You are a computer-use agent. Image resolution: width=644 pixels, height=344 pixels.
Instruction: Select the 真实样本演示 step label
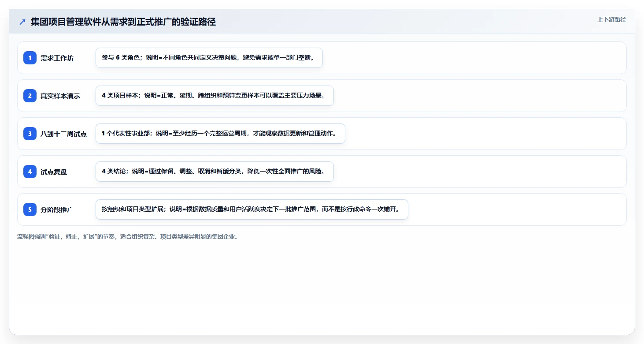click(x=60, y=96)
